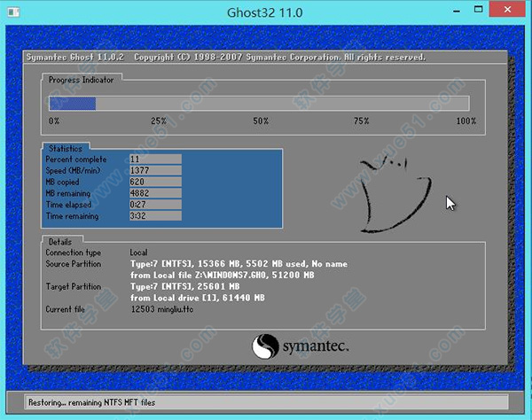
Task: Click the Time elapsed value 0:27
Action: (155, 205)
